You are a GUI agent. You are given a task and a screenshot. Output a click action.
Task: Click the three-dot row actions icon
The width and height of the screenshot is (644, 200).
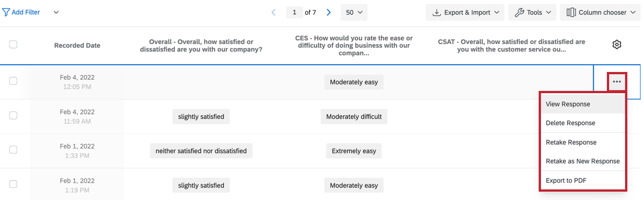click(x=617, y=82)
